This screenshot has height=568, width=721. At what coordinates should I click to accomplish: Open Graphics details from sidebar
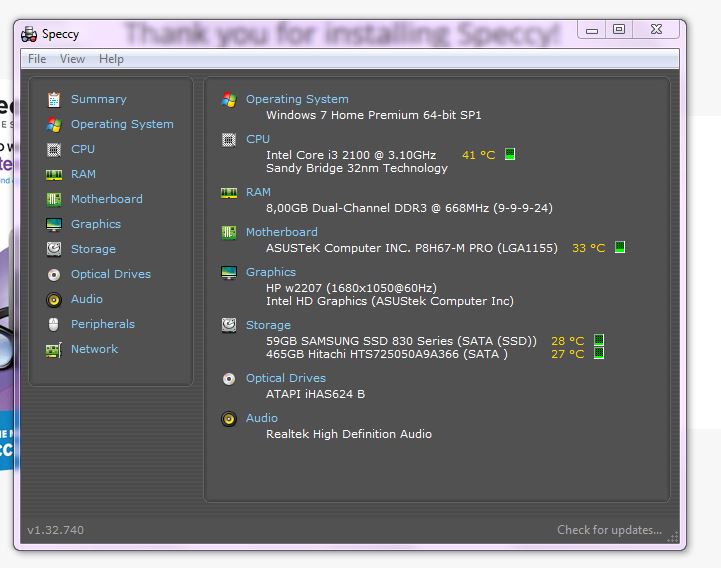[96, 224]
